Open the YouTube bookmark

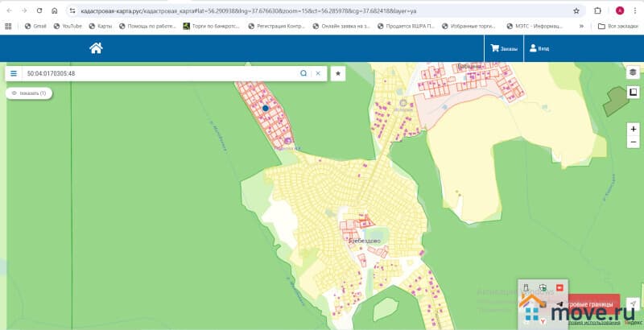coord(68,26)
